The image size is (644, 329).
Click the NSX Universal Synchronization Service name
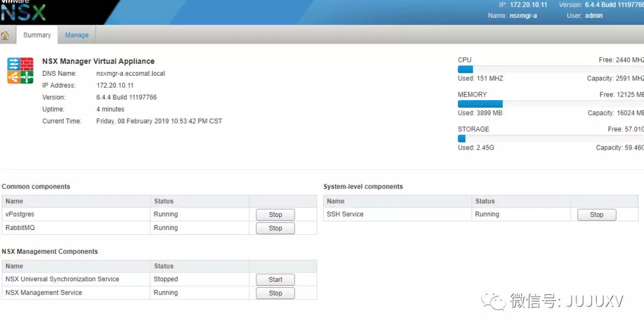click(63, 280)
